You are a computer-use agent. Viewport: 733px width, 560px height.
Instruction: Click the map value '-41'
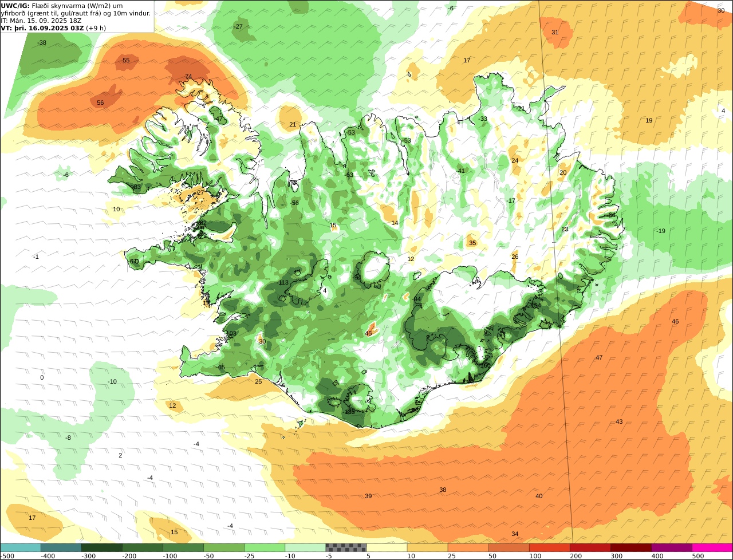460,171
